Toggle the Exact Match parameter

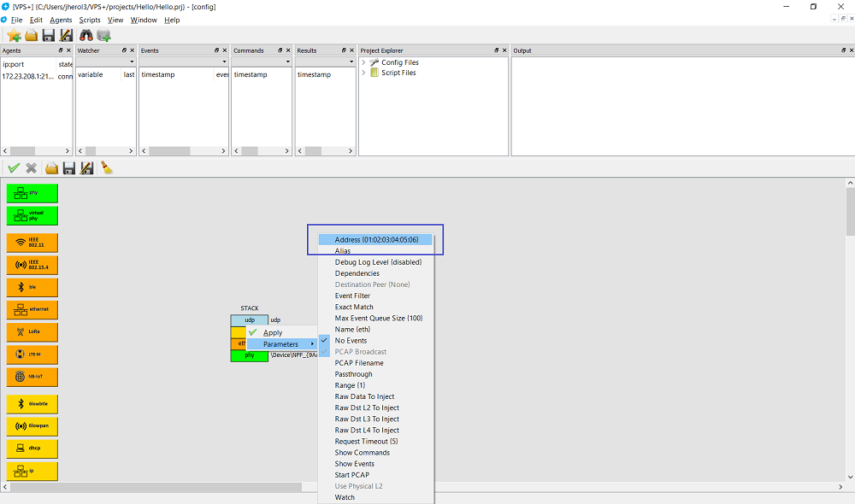pos(353,307)
